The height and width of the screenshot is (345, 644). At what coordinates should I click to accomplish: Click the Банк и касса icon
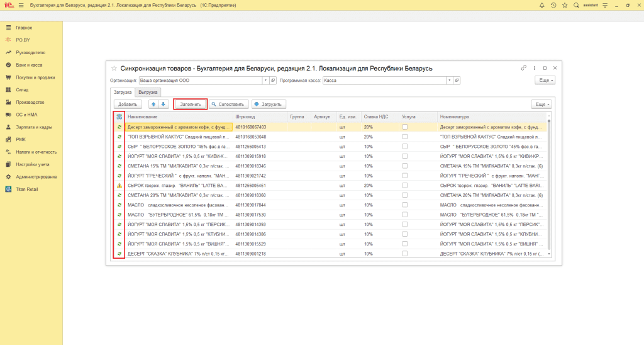[x=8, y=65]
